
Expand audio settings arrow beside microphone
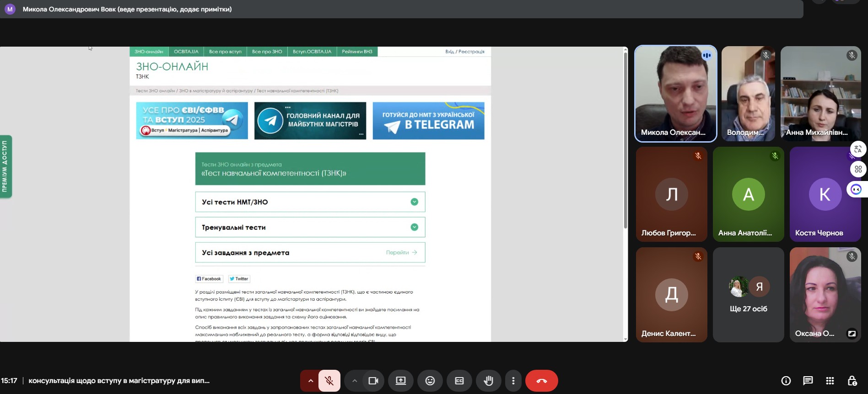pos(310,381)
